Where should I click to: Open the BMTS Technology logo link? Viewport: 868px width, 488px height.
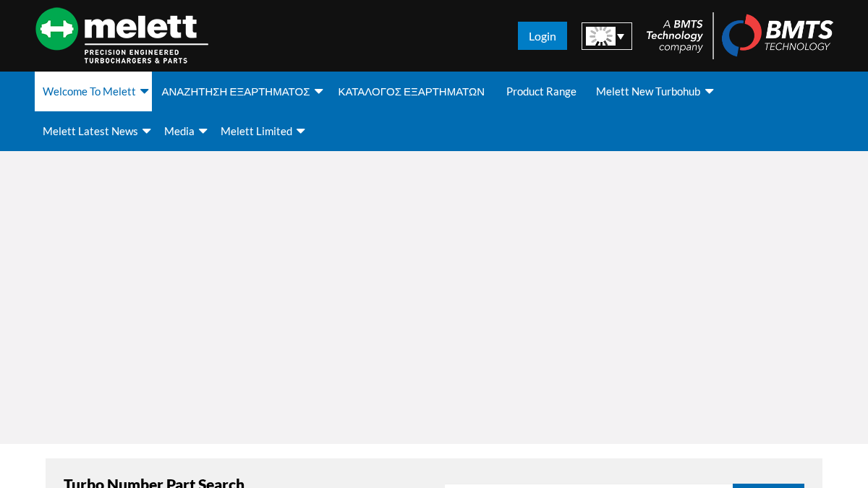coord(778,35)
